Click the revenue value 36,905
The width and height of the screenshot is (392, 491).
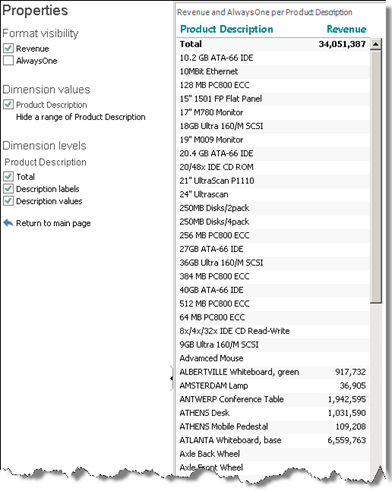tap(353, 386)
